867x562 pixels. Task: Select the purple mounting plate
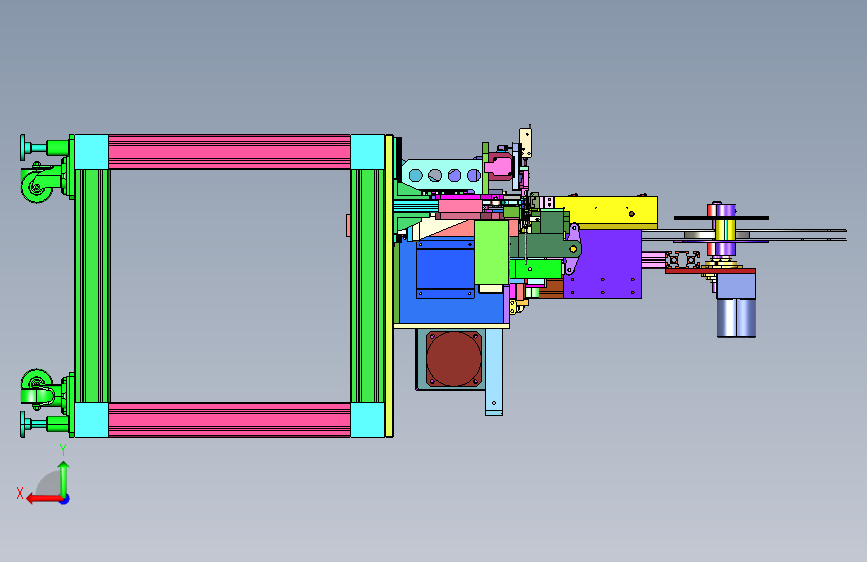tap(605, 264)
